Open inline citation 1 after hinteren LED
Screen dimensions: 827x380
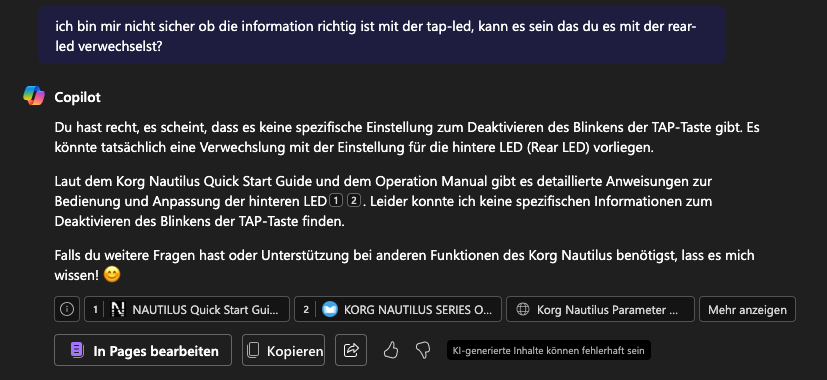pyautogui.click(x=335, y=201)
